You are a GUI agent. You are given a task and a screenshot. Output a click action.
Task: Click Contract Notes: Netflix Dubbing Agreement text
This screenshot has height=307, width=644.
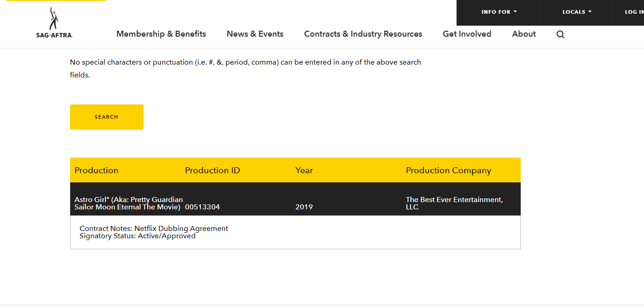coord(154,229)
